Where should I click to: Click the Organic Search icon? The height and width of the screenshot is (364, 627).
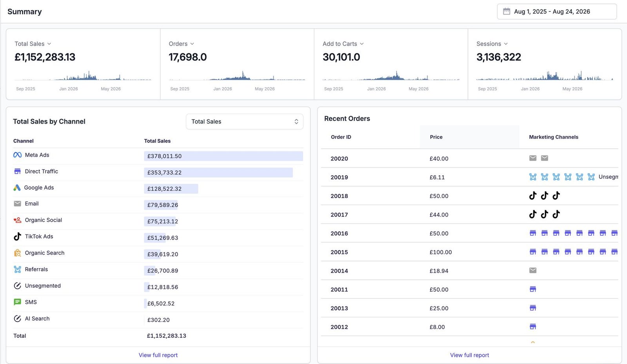(x=17, y=253)
